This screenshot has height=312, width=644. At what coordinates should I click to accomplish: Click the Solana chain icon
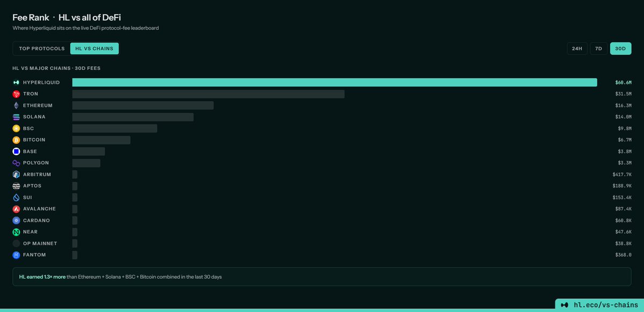pos(16,117)
